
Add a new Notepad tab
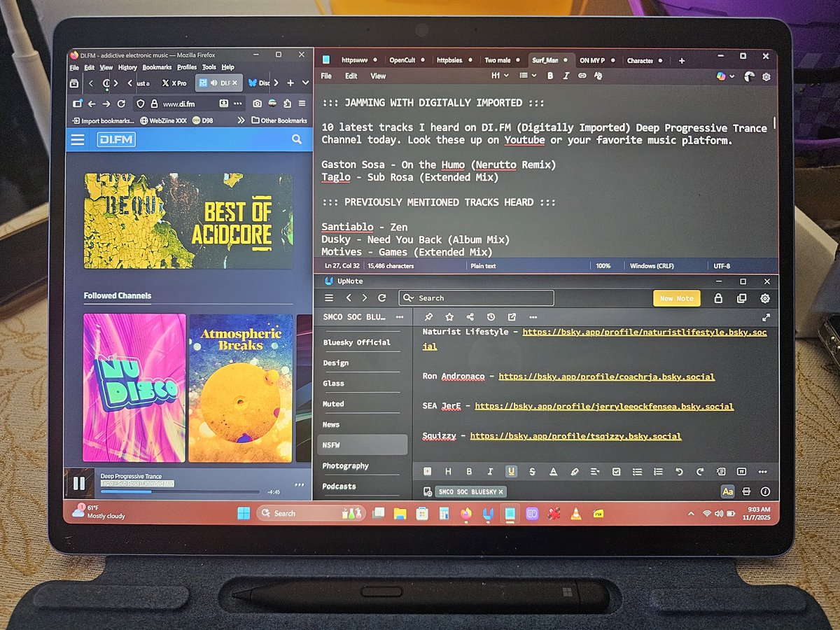coord(682,60)
